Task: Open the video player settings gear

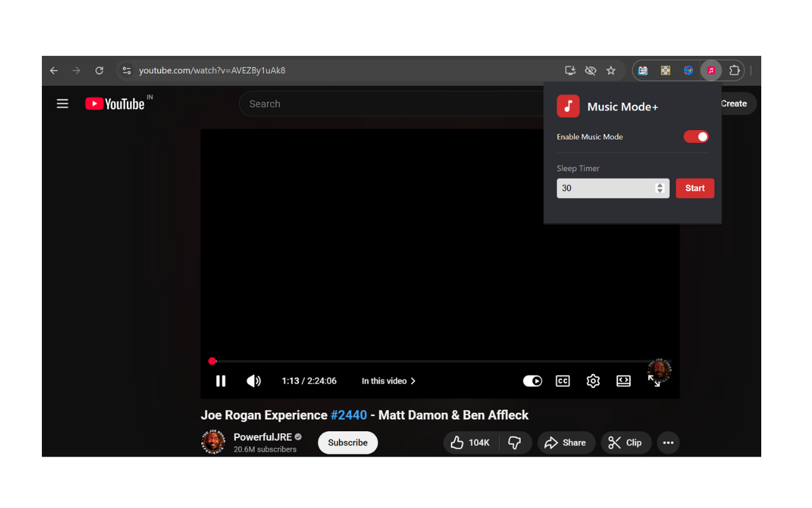Action: tap(593, 381)
